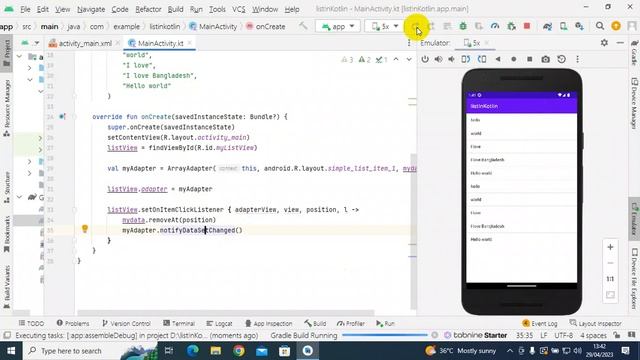Click the Make Project hammer icon

tap(303, 26)
